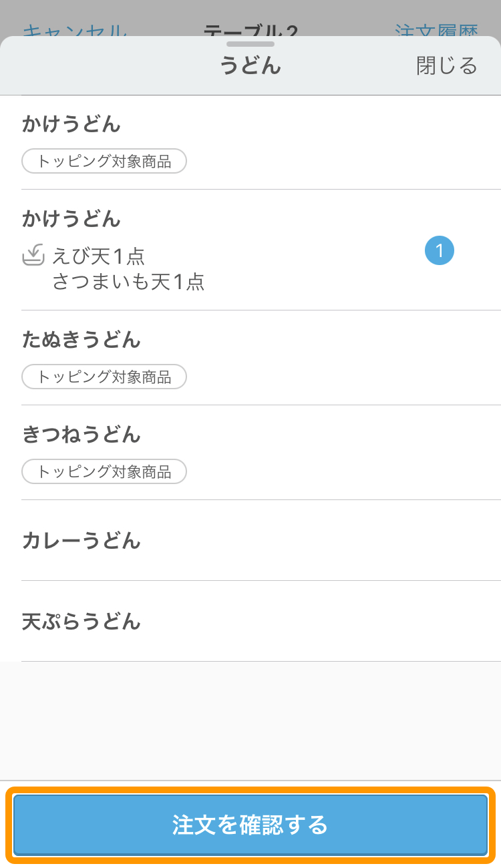This screenshot has width=501, height=868.
Task: Tap the topping tray icon beside えび天1点
Action: coord(33,255)
